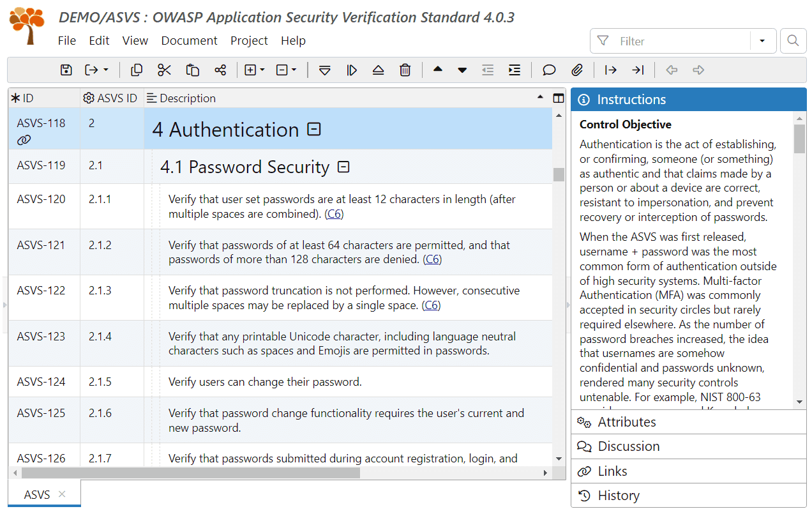
Task: Click the Move Down solid arrow
Action: tap(462, 70)
